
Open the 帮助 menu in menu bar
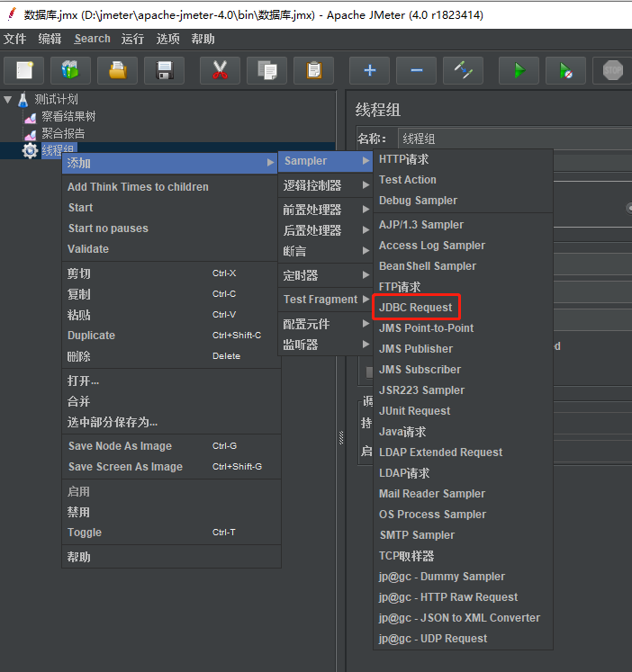[203, 39]
